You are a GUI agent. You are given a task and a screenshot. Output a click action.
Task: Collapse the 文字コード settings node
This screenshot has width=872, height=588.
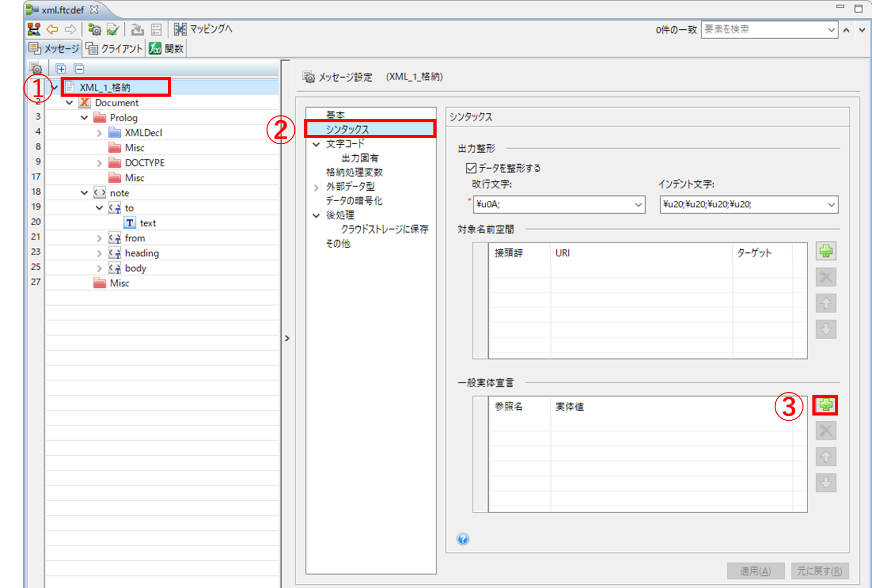316,144
